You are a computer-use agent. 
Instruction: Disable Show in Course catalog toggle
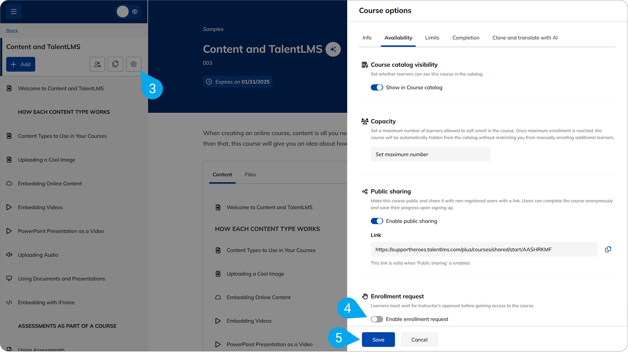coord(377,88)
